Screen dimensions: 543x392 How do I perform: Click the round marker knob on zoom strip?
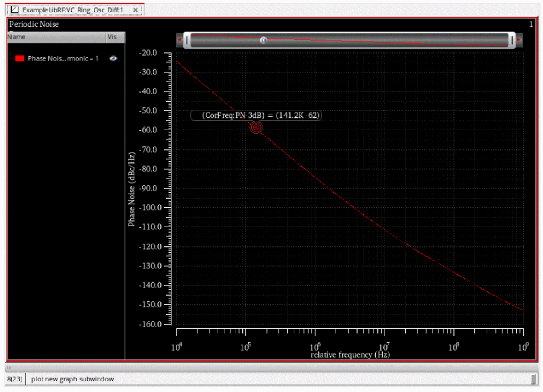click(x=263, y=40)
